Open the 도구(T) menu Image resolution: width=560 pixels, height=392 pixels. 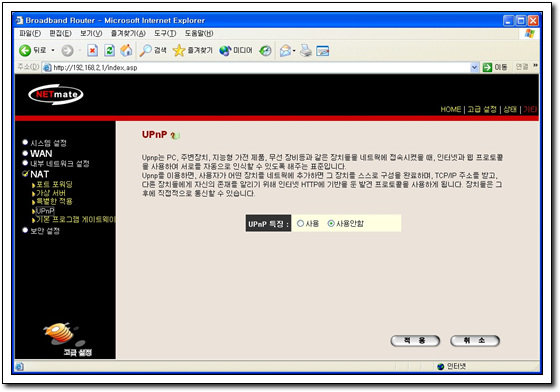tap(165, 33)
